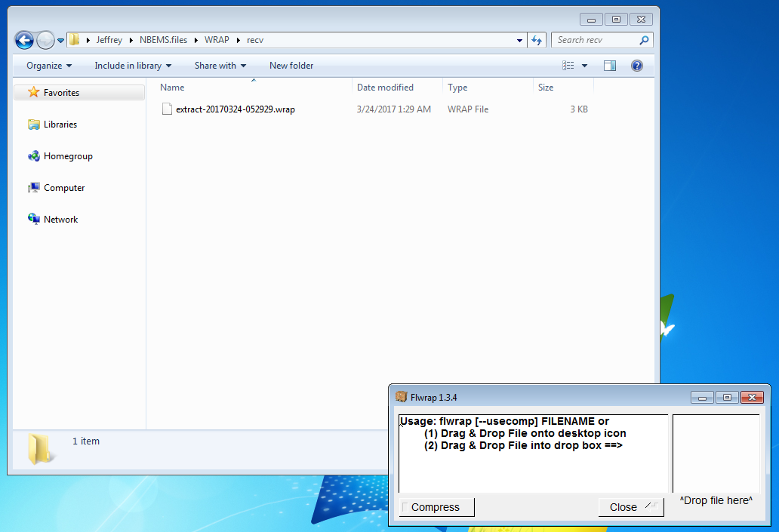
Task: Refresh the recv folder view
Action: pyautogui.click(x=537, y=40)
